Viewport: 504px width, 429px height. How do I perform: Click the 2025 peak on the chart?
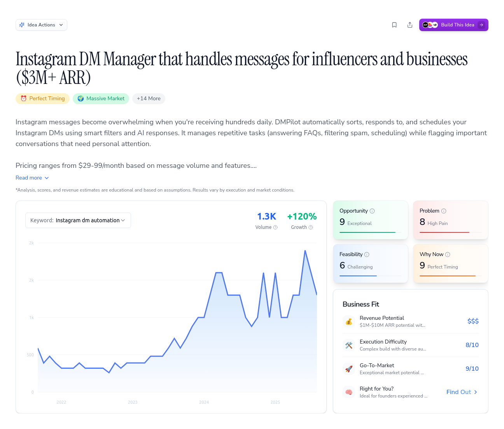coord(305,251)
